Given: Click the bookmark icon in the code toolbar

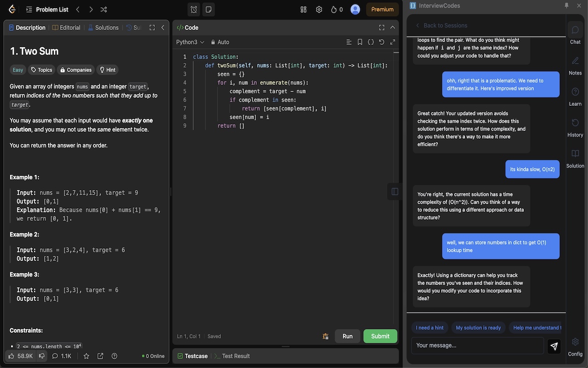Looking at the screenshot, I should 360,42.
